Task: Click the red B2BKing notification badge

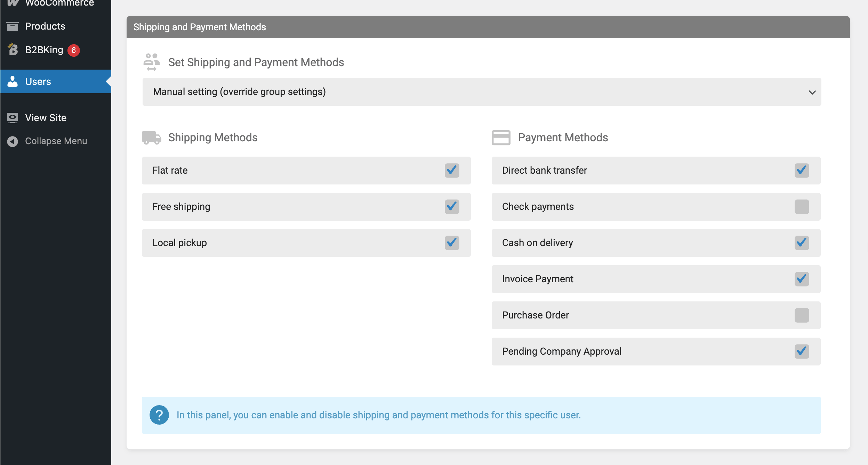Action: [x=73, y=50]
